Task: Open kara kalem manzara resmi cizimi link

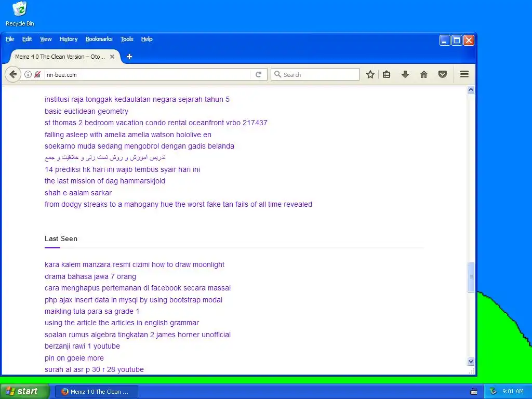Action: [x=135, y=264]
